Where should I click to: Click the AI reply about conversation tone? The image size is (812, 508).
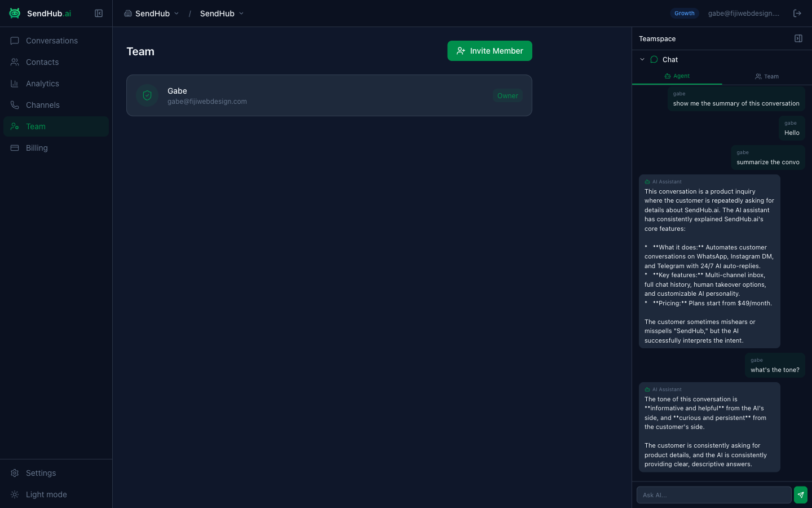pyautogui.click(x=709, y=427)
